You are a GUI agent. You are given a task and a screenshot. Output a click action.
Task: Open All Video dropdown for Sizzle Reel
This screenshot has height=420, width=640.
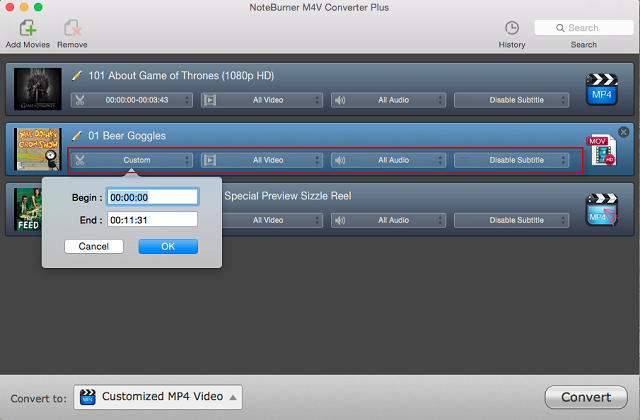[272, 220]
